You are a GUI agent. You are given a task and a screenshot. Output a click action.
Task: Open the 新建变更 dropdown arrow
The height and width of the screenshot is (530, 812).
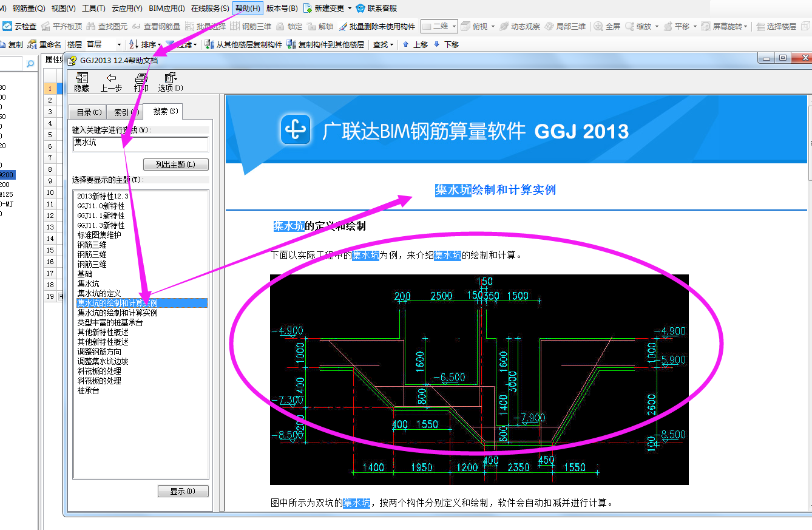tap(350, 8)
